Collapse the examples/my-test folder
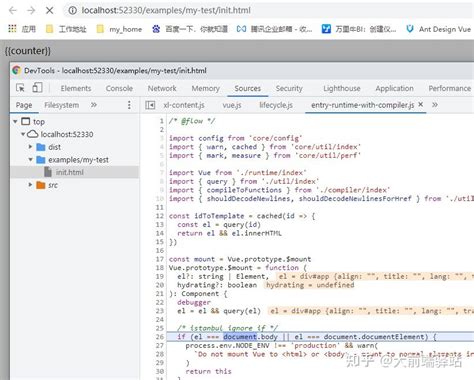This screenshot has width=474, height=380. click(x=30, y=159)
